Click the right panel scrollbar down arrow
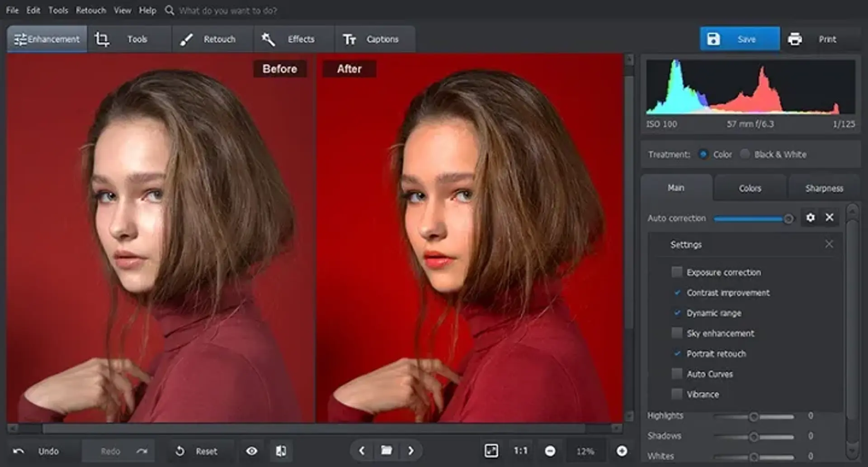This screenshot has width=868, height=467. click(852, 451)
